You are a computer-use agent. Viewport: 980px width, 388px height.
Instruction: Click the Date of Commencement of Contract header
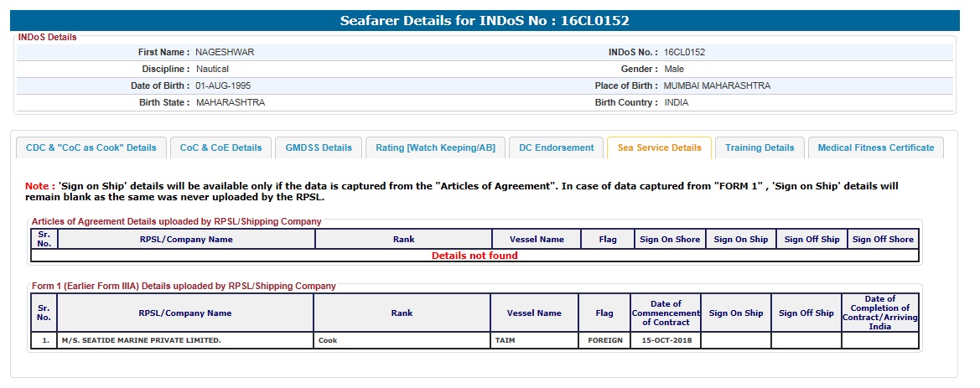pyautogui.click(x=665, y=313)
